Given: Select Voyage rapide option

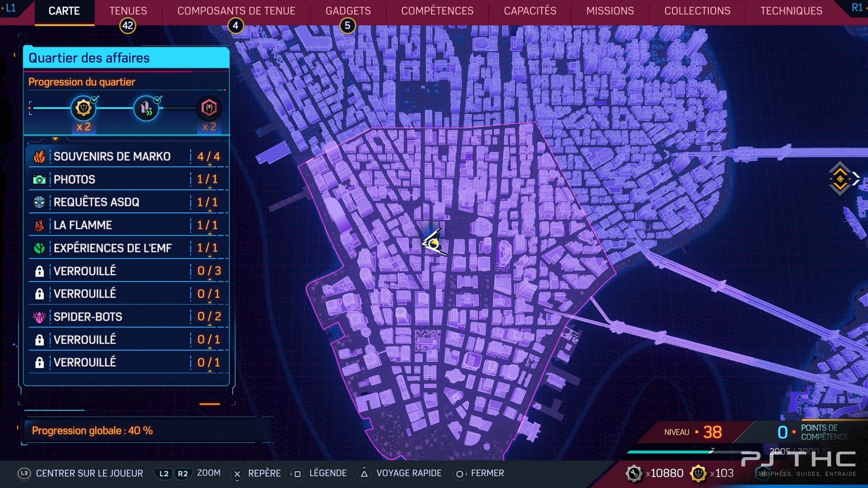Looking at the screenshot, I should point(409,473).
